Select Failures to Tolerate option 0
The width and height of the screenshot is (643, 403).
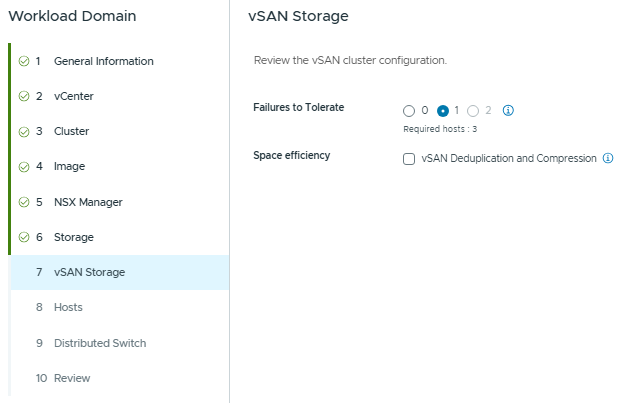click(x=409, y=111)
